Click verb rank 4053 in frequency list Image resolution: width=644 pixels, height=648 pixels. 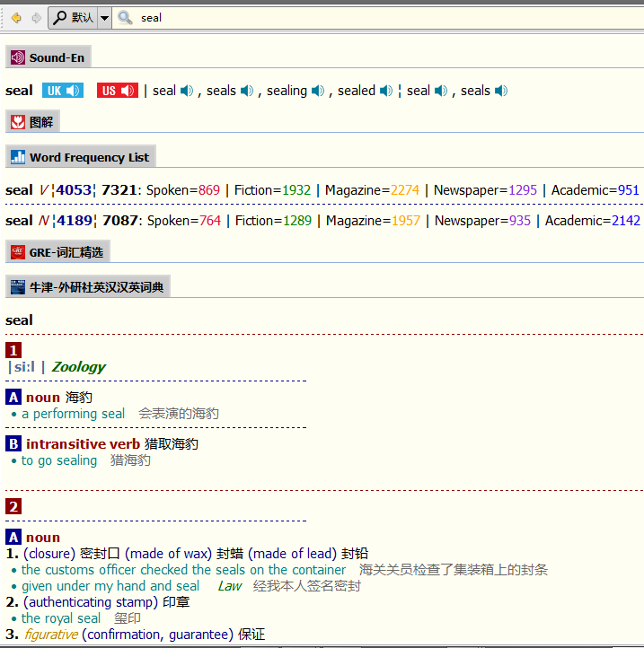coord(74,190)
